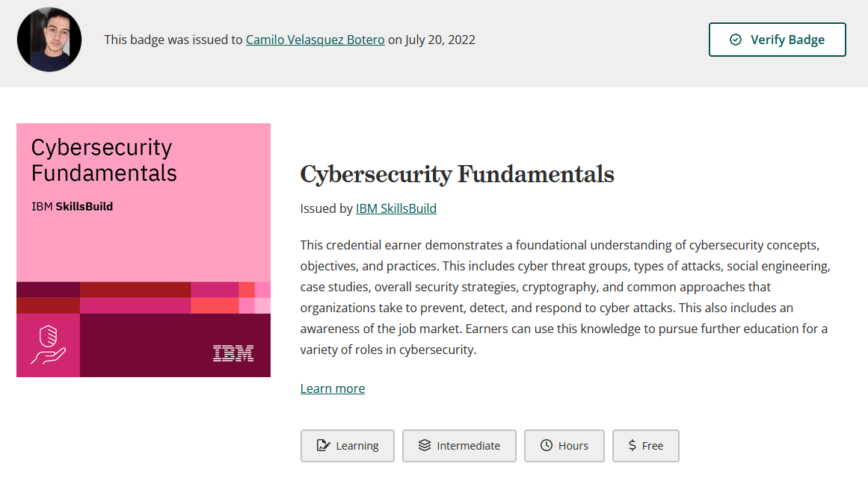Select the Intermediate level tag

point(459,446)
